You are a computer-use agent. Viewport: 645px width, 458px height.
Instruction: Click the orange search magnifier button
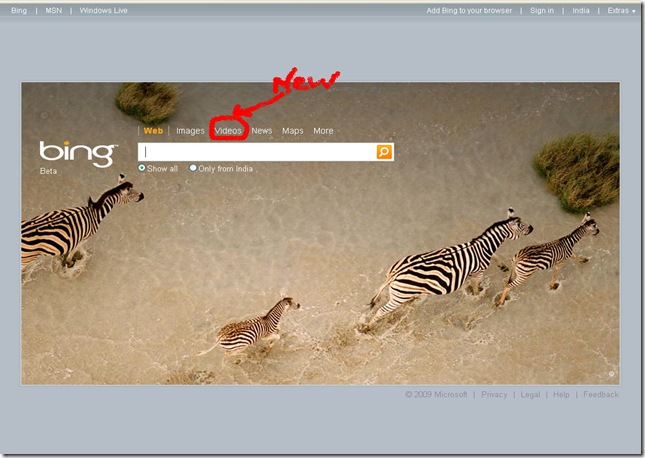[x=384, y=152]
